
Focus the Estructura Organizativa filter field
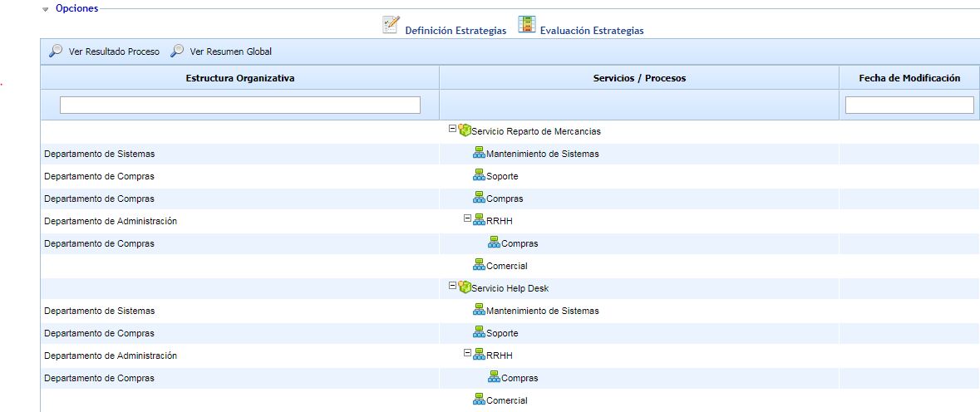point(239,105)
